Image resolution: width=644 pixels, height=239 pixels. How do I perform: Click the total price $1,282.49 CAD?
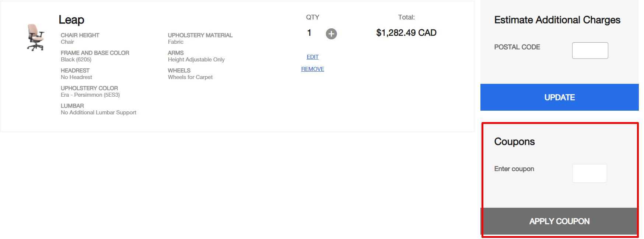[406, 33]
